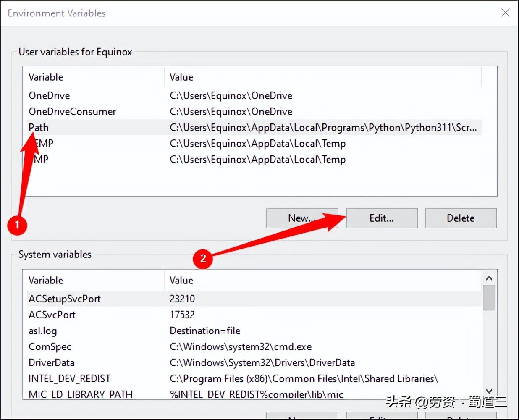This screenshot has width=519, height=420.
Task: Click the New button to add a user variable
Action: (x=302, y=218)
